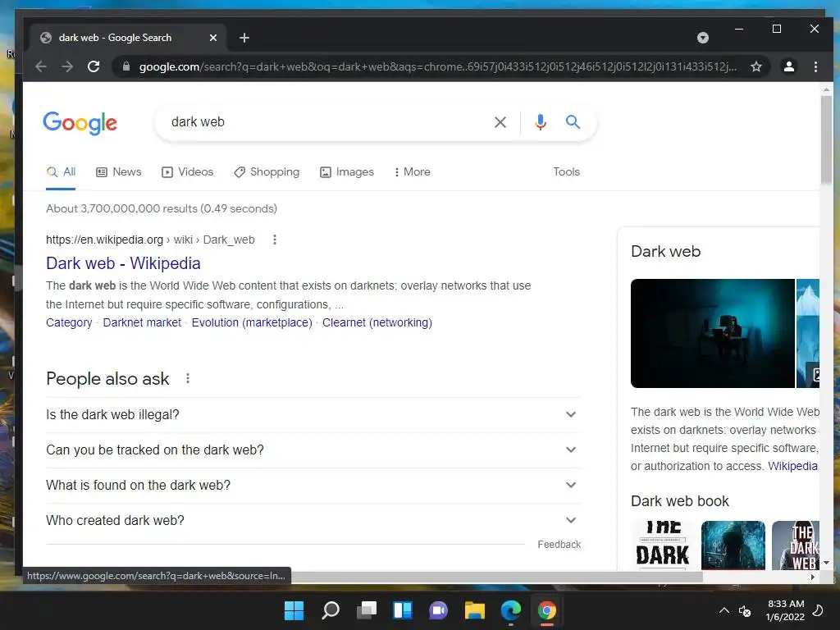The image size is (840, 630).
Task: Open the tab search dropdown circle
Action: click(703, 38)
